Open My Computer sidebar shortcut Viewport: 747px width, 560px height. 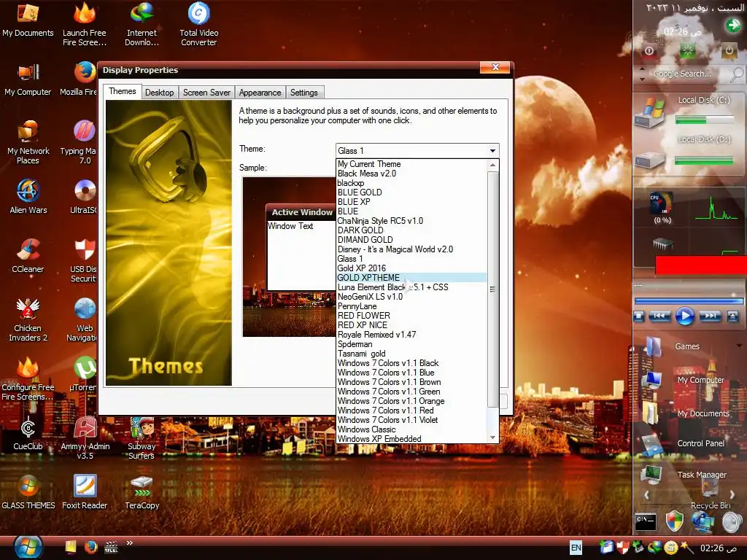click(684, 379)
